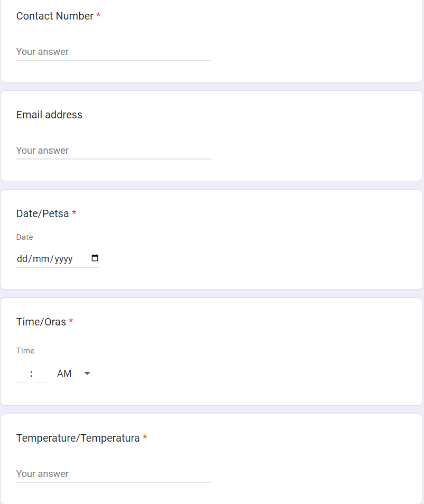Click the Contact Number answer field
This screenshot has height=504, width=424.
point(113,52)
